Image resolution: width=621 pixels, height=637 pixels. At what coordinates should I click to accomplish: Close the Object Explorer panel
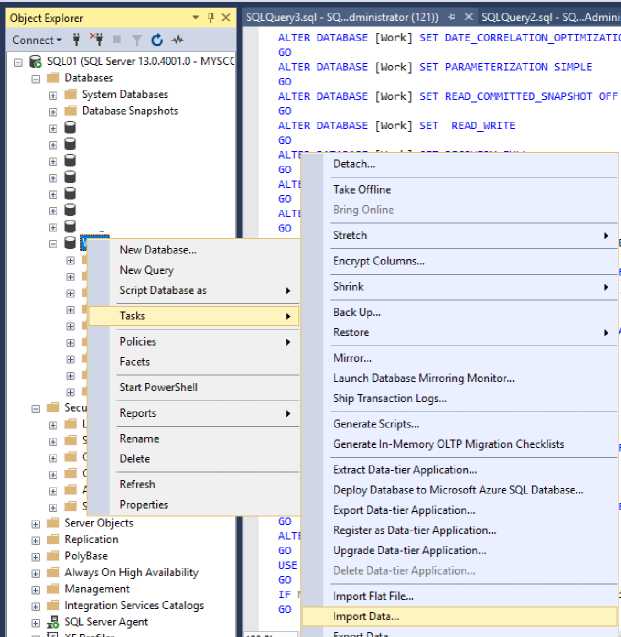(226, 17)
